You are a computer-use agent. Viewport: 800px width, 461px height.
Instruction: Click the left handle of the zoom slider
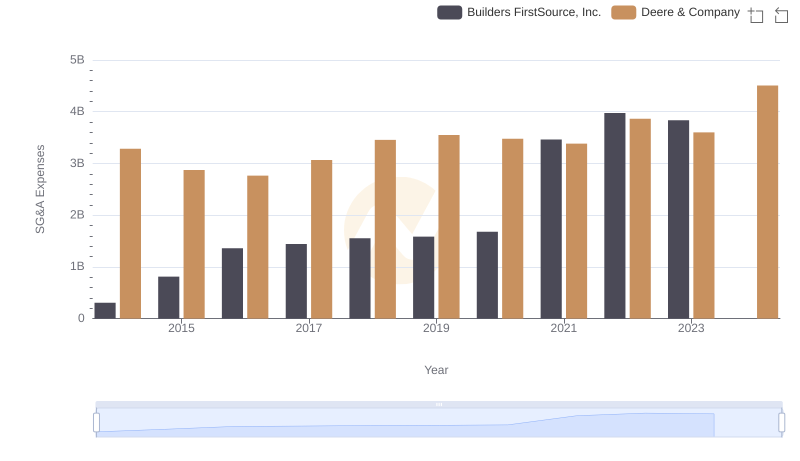click(x=96, y=422)
